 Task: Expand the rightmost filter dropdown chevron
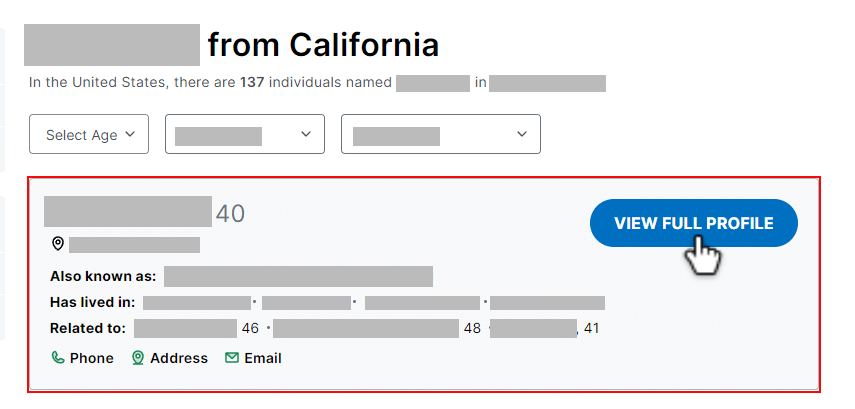click(x=522, y=134)
